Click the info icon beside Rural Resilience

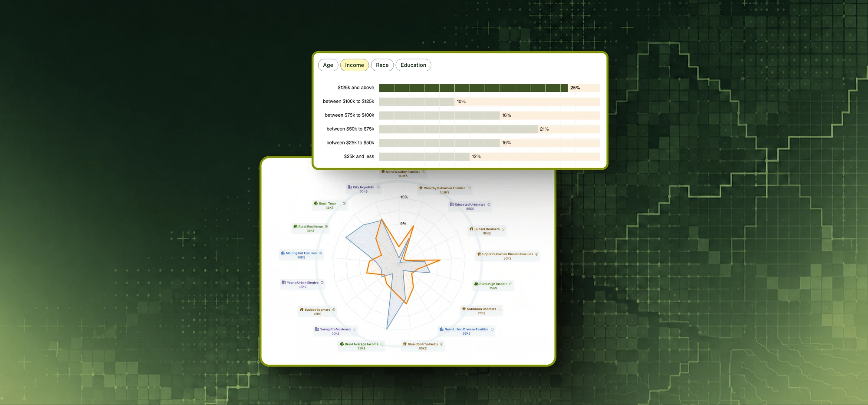tap(326, 227)
